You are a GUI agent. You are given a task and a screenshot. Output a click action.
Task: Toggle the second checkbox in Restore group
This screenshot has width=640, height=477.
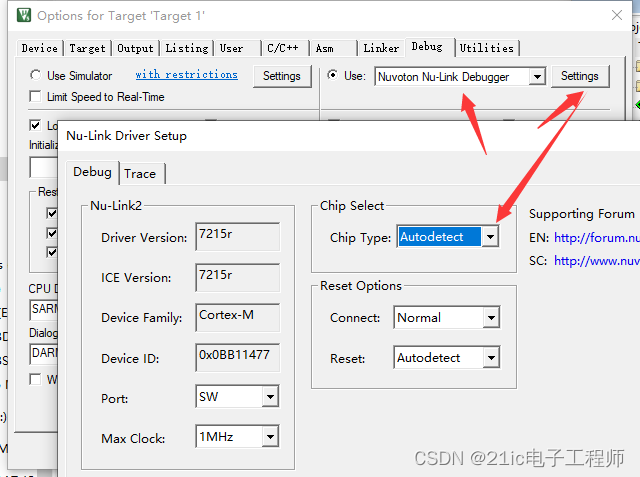pyautogui.click(x=52, y=233)
